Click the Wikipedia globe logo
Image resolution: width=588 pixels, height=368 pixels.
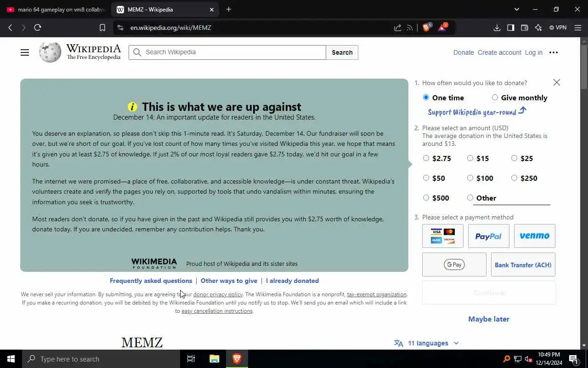pyautogui.click(x=50, y=52)
